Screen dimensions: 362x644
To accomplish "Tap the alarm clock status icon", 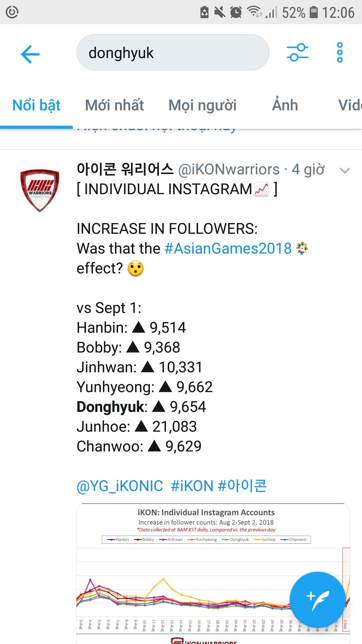I will pos(236,12).
